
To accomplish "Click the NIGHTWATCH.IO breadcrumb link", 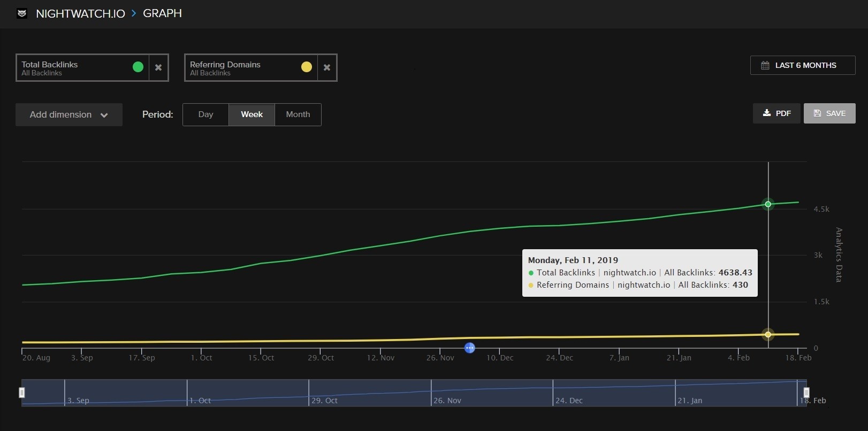I will [80, 13].
